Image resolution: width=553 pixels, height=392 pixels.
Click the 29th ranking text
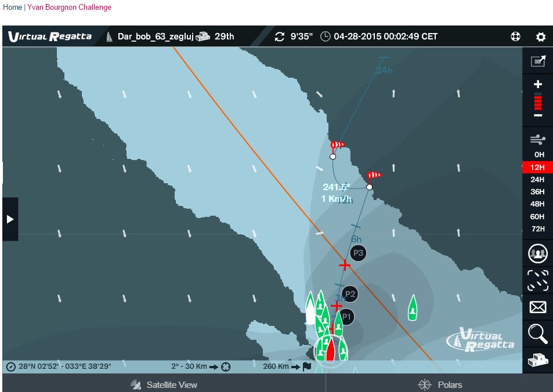(225, 37)
